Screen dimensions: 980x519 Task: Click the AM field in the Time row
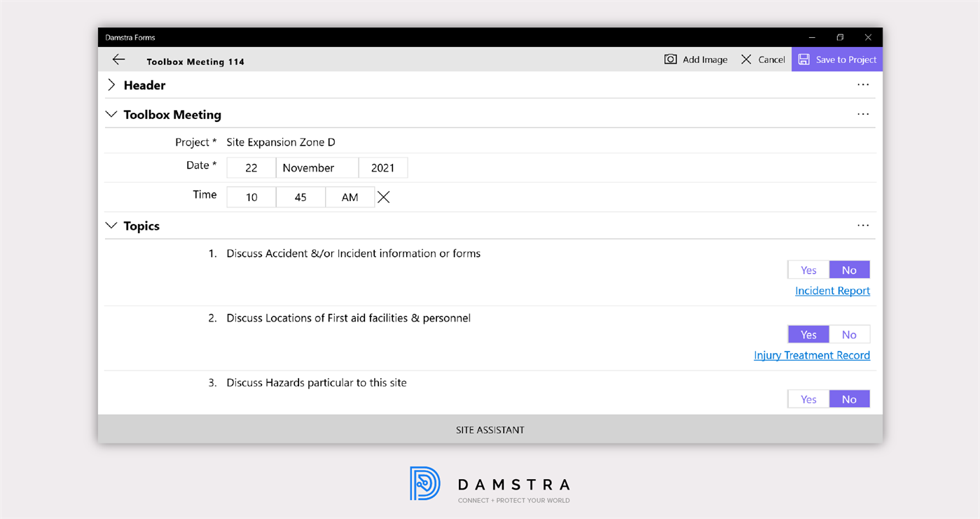pyautogui.click(x=350, y=197)
